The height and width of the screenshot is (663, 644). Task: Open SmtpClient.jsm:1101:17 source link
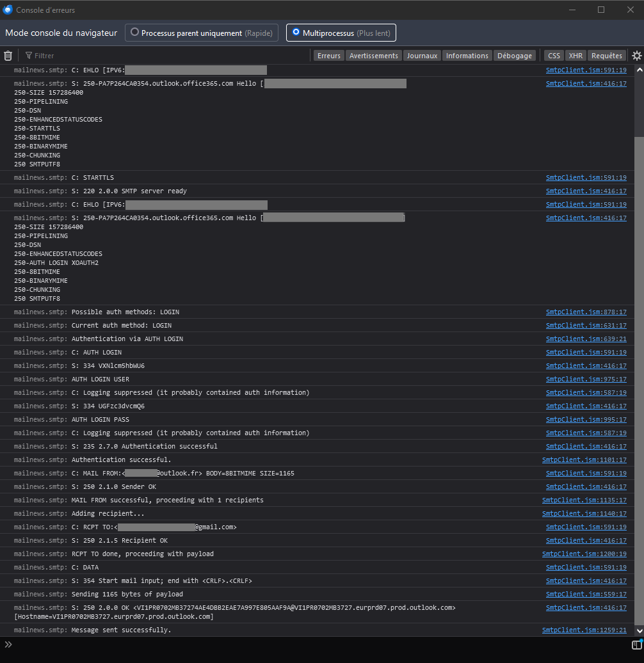pyautogui.click(x=584, y=459)
